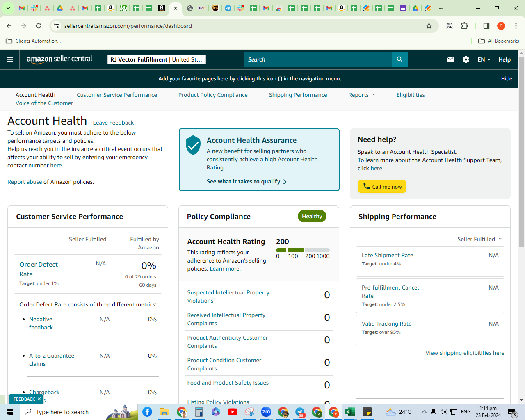Image resolution: width=525 pixels, height=420 pixels.
Task: Open the tab search dropdown arrow
Action: coord(8,8)
